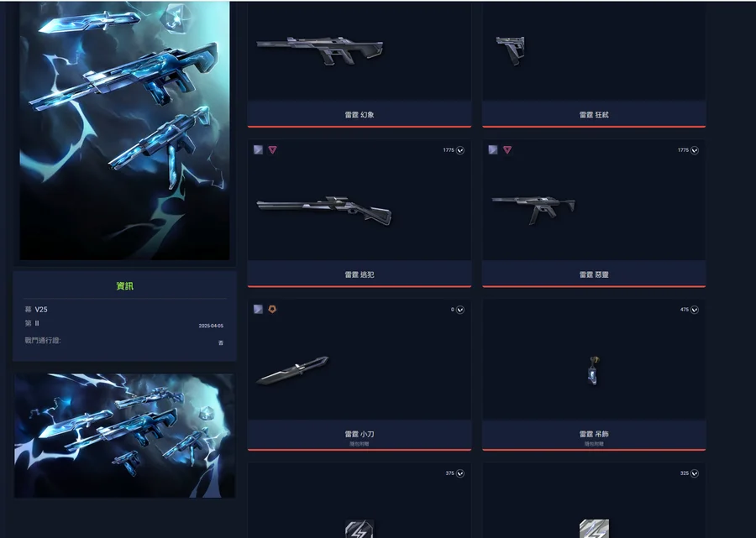This screenshot has height=538, width=756.
Task: Click the orange tier icon on 雷霆 小刀 card
Action: point(272,309)
